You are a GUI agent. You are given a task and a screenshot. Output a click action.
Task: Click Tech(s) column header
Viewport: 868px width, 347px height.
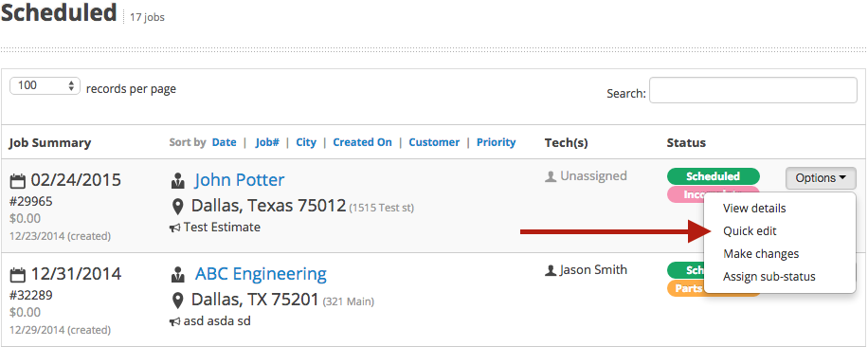(x=567, y=143)
